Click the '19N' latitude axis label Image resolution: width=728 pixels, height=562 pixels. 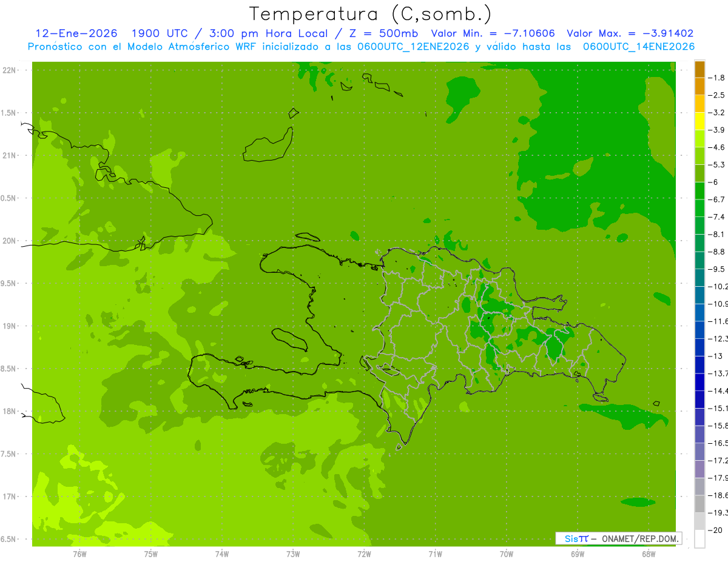point(9,326)
